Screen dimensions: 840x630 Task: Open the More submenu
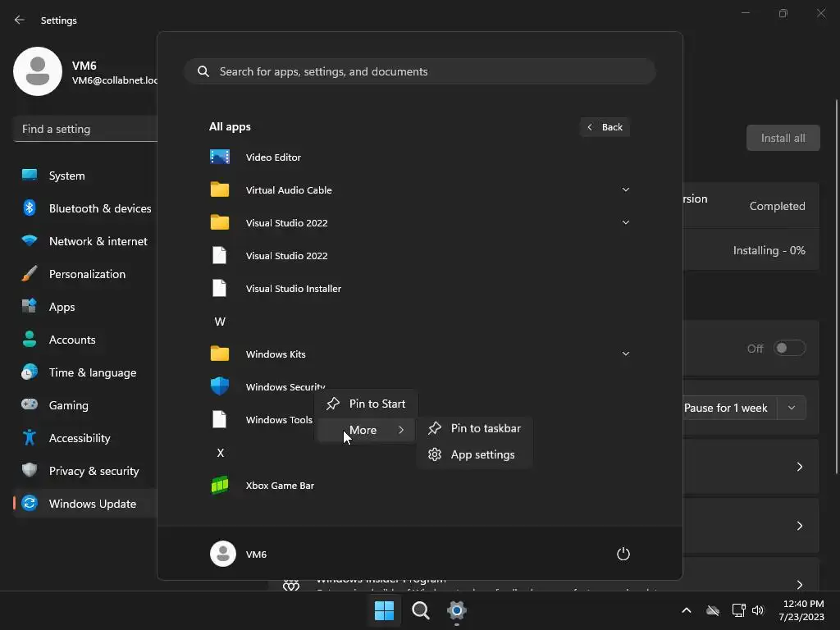click(x=366, y=430)
